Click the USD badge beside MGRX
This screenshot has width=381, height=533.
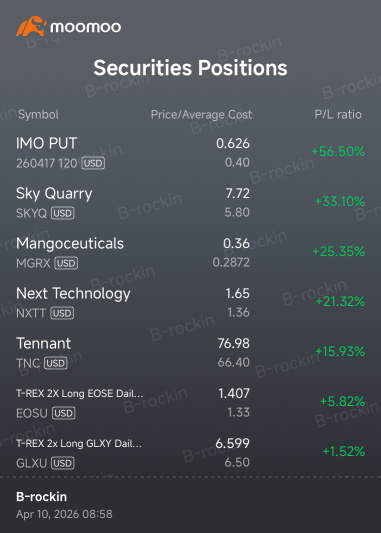point(66,263)
